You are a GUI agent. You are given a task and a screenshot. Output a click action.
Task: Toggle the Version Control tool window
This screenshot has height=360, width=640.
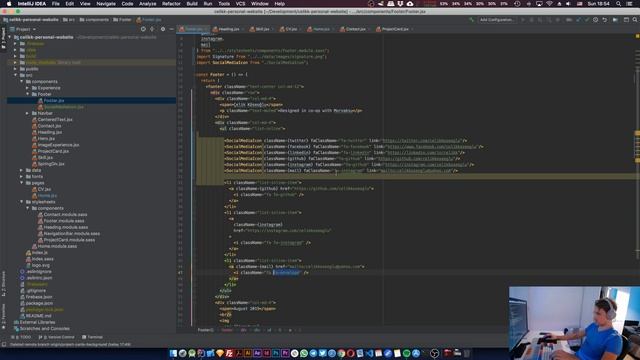[56, 337]
